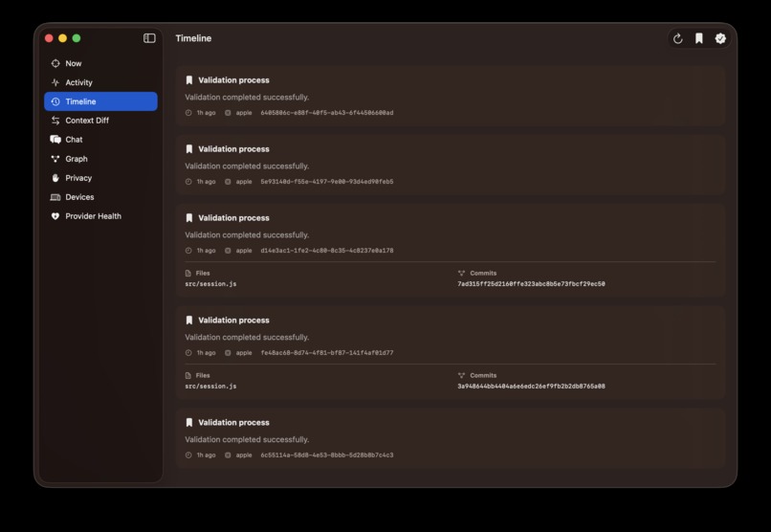Click bookmark icon of entry 6c55114a
This screenshot has width=771, height=532.
(x=188, y=422)
